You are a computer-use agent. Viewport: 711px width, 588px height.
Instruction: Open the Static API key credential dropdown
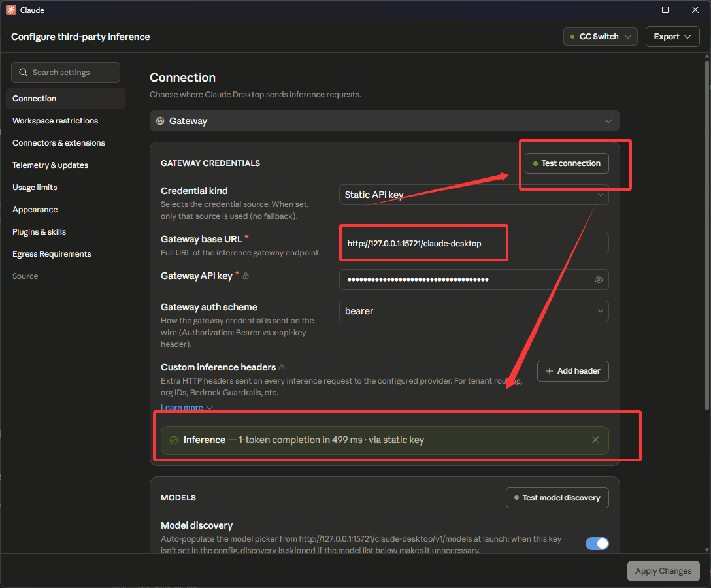click(x=474, y=195)
